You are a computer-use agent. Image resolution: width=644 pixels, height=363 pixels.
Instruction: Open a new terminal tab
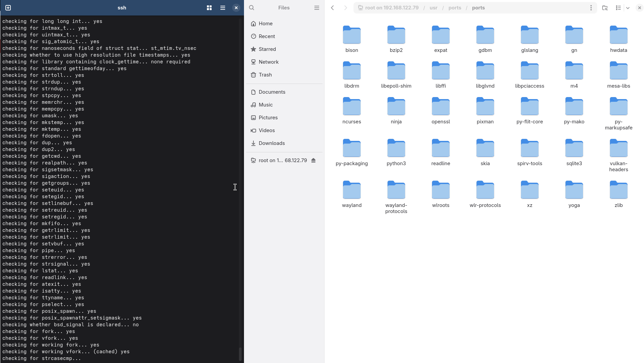point(8,8)
